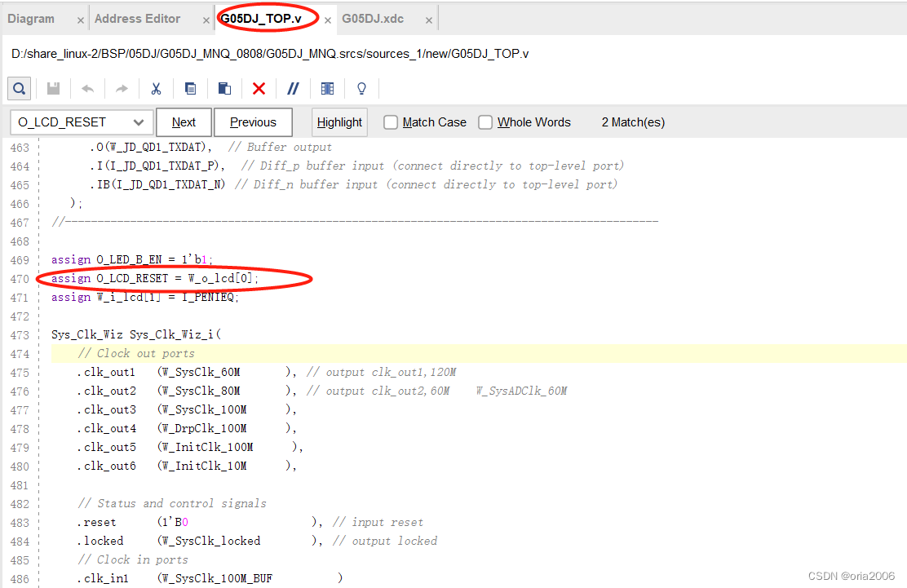Click the Next match button

coord(184,122)
